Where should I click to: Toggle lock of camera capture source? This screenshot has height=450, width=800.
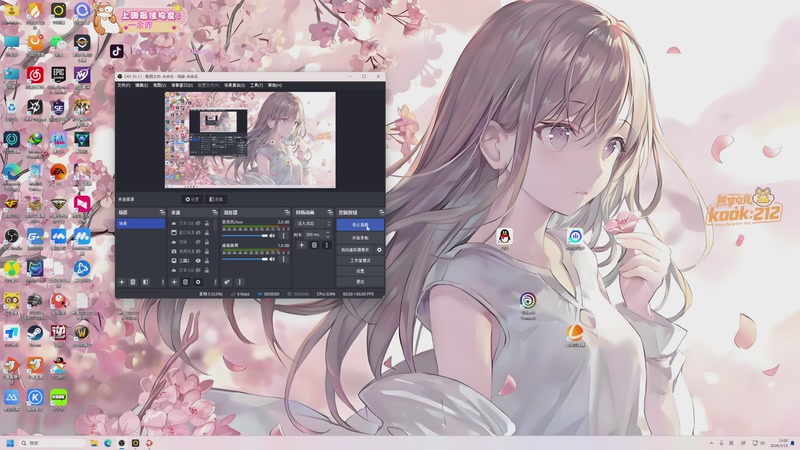click(x=207, y=251)
